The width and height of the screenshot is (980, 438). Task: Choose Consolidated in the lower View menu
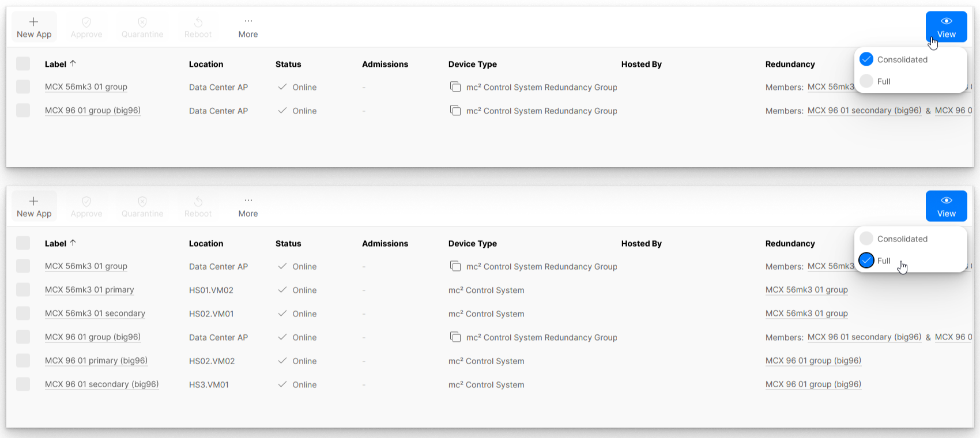click(866, 239)
